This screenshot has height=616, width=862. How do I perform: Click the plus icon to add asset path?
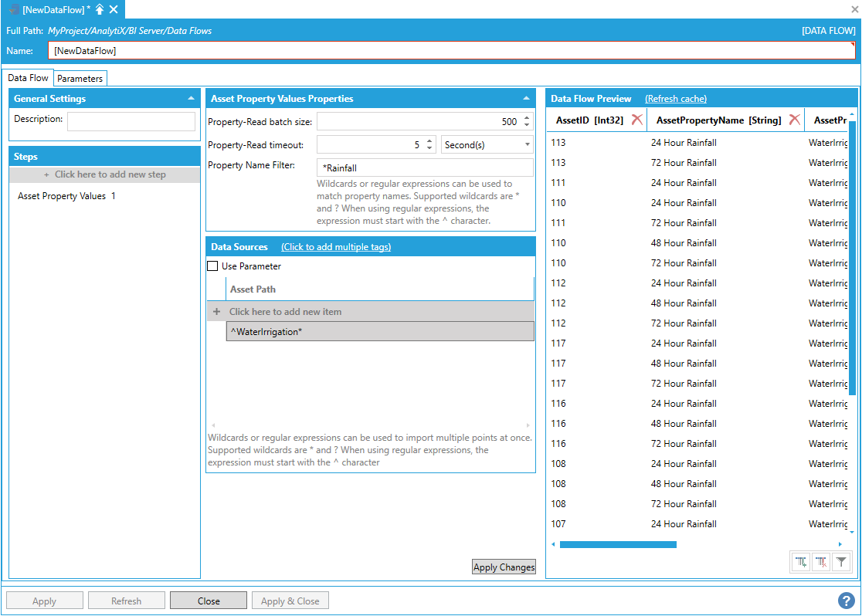(216, 312)
